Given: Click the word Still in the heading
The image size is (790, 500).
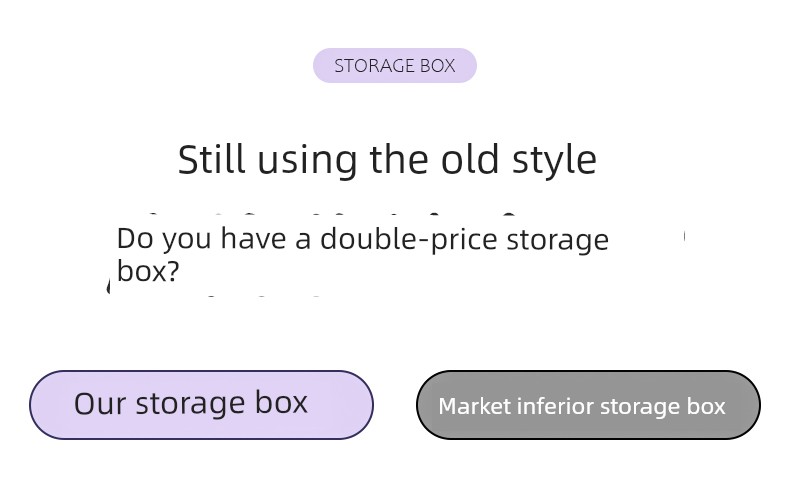Looking at the screenshot, I should tap(212, 159).
